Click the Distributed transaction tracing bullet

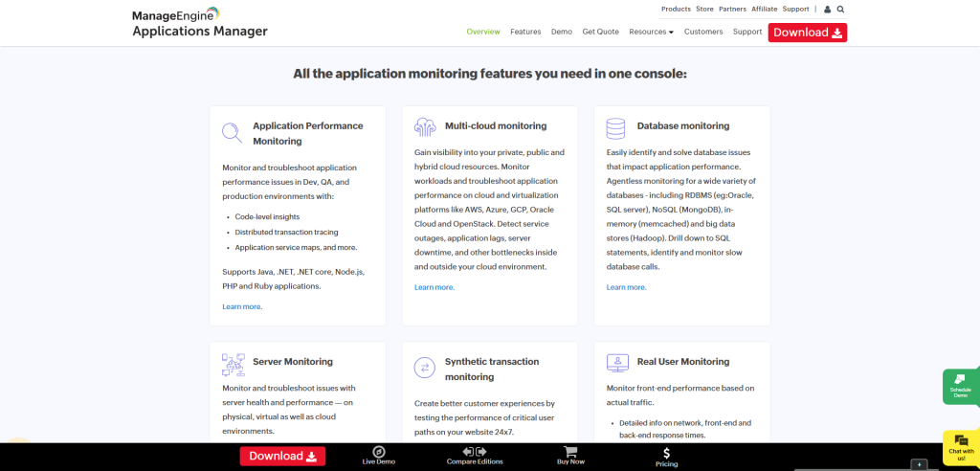(286, 232)
